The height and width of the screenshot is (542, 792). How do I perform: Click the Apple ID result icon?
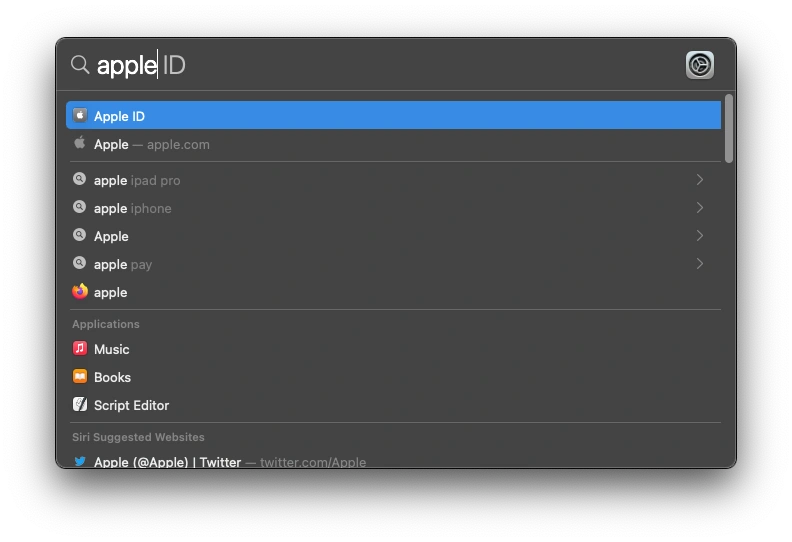pyautogui.click(x=80, y=116)
